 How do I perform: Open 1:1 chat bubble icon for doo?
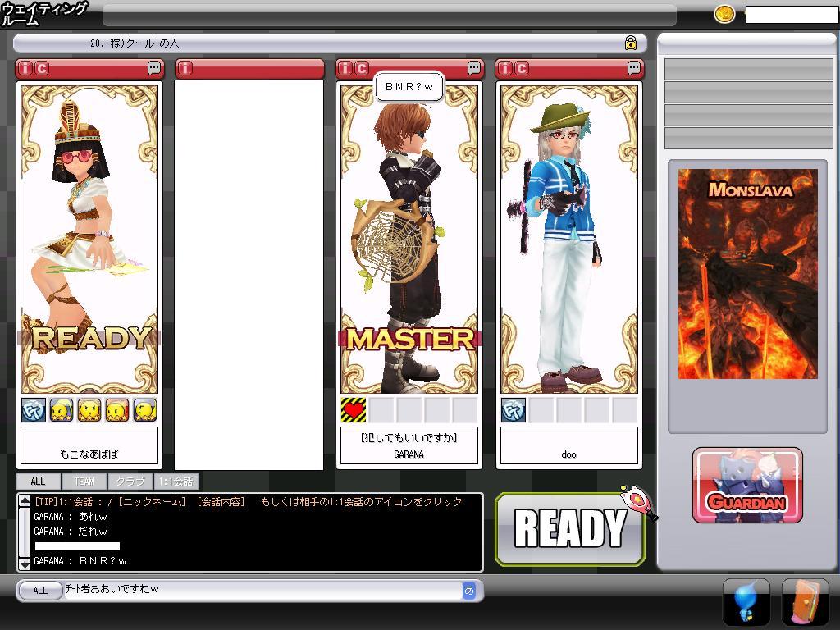click(x=634, y=68)
